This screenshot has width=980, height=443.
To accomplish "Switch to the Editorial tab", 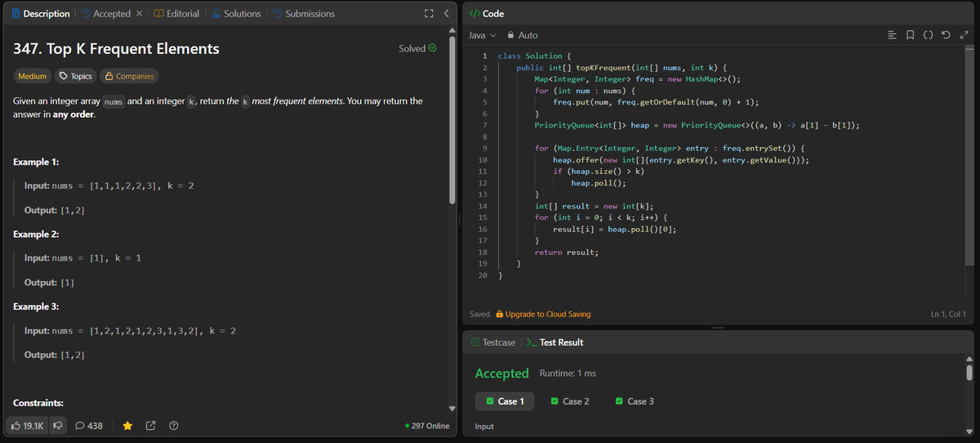I will click(x=176, y=14).
